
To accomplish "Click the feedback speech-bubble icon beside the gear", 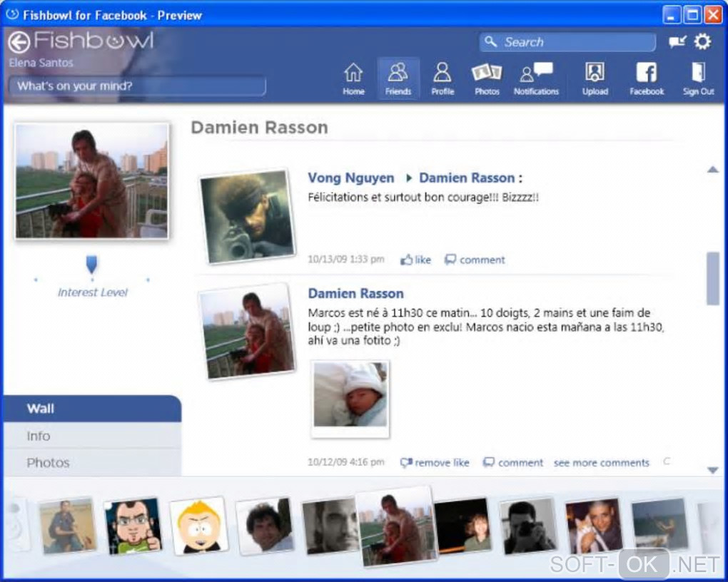I will click(x=677, y=42).
